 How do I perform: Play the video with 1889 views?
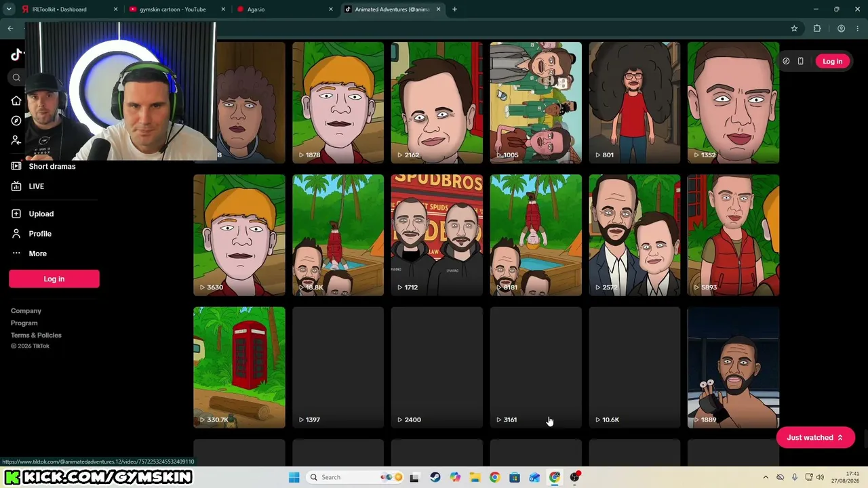(733, 367)
